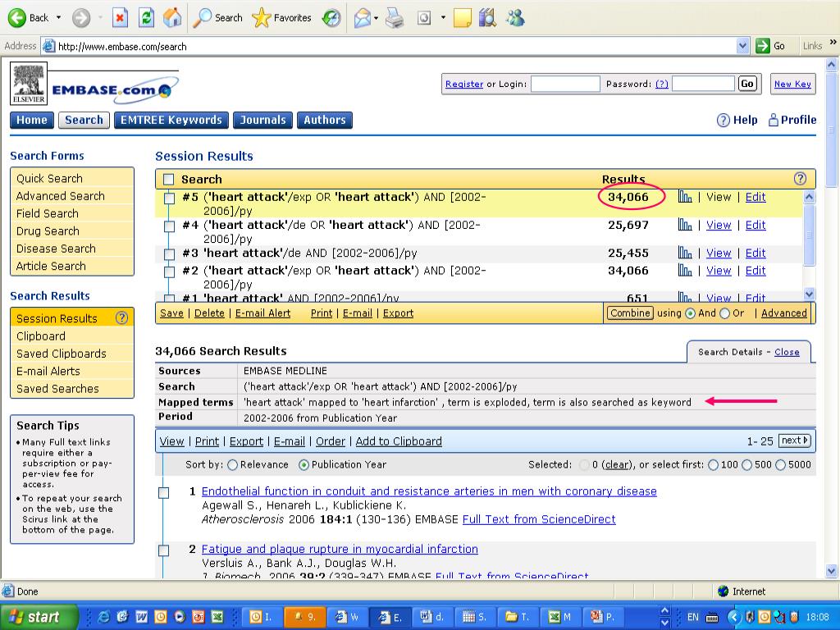Click the Elsevier logo
Screen dimensions: 840x630
(x=29, y=83)
